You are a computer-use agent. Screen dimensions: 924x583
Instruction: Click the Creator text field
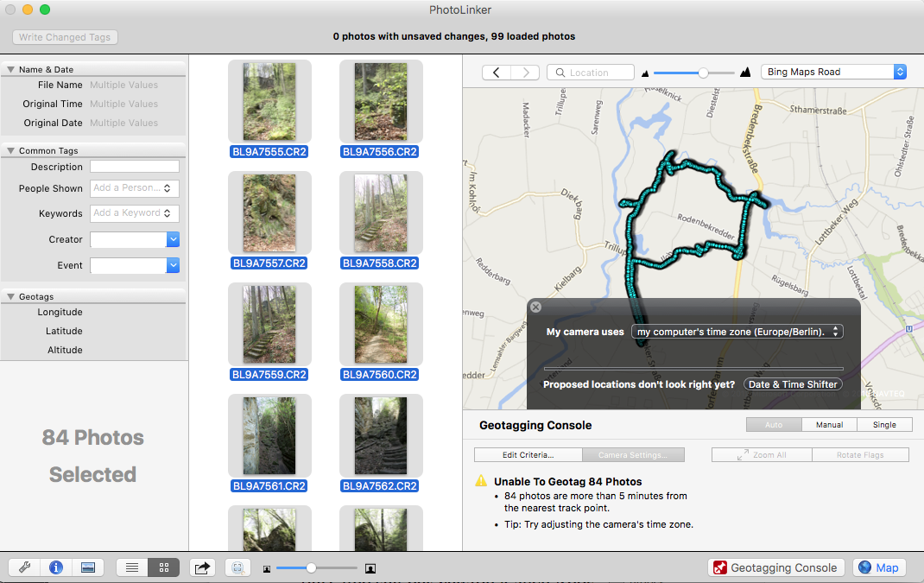(x=129, y=239)
